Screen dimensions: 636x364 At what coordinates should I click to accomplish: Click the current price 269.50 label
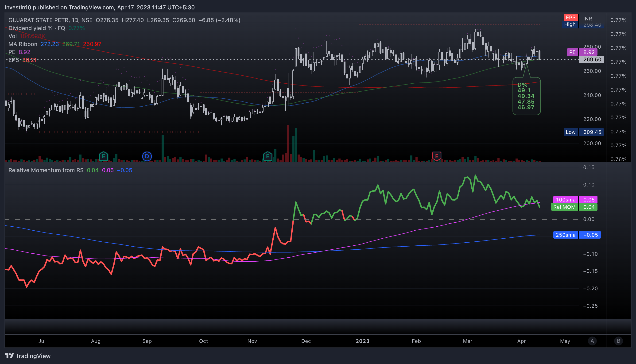(591, 59)
